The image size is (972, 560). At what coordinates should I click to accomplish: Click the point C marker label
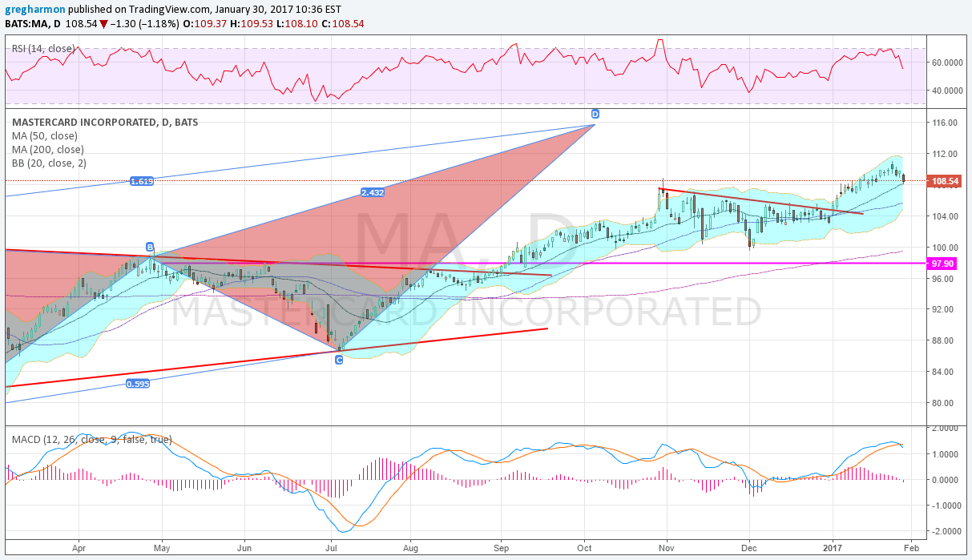point(339,361)
